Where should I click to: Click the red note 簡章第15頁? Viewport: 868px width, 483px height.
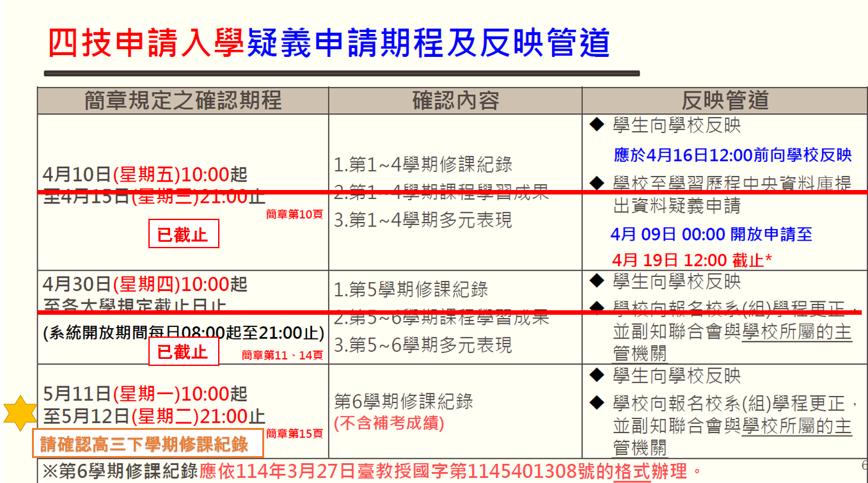(x=294, y=434)
